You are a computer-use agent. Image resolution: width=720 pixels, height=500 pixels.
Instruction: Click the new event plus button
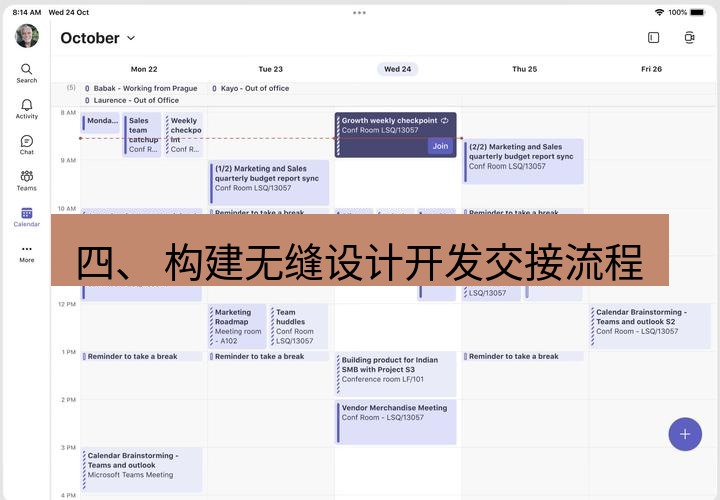point(685,434)
